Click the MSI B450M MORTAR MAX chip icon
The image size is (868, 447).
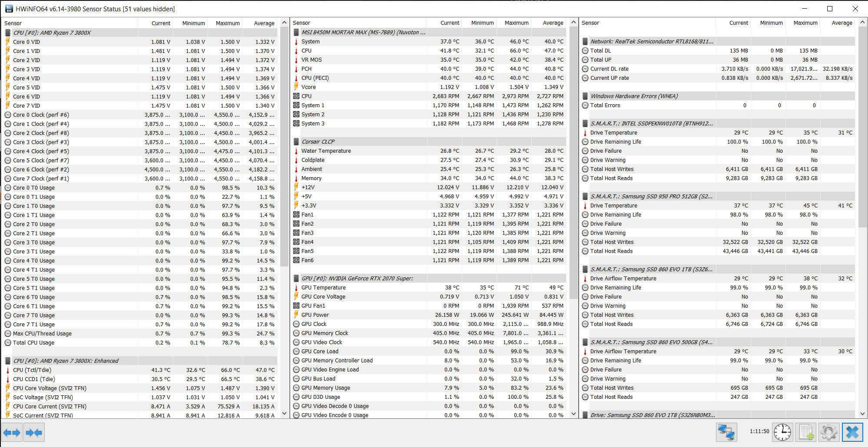[x=296, y=32]
